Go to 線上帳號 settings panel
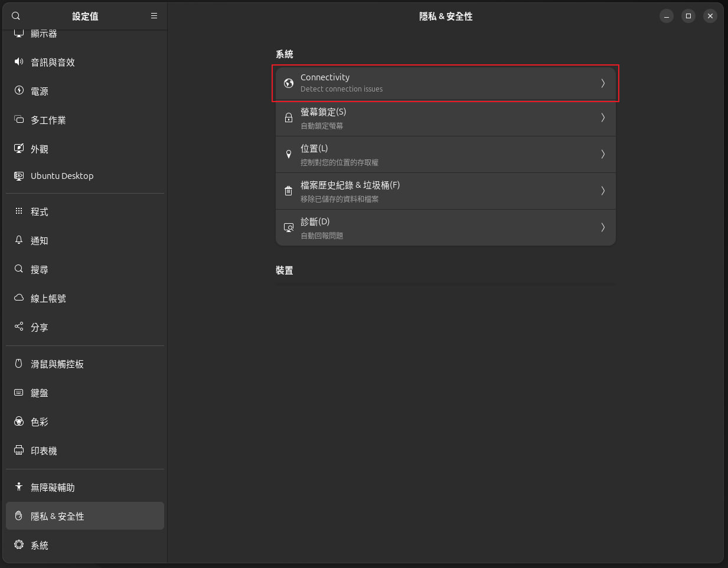The height and width of the screenshot is (568, 728). point(48,299)
